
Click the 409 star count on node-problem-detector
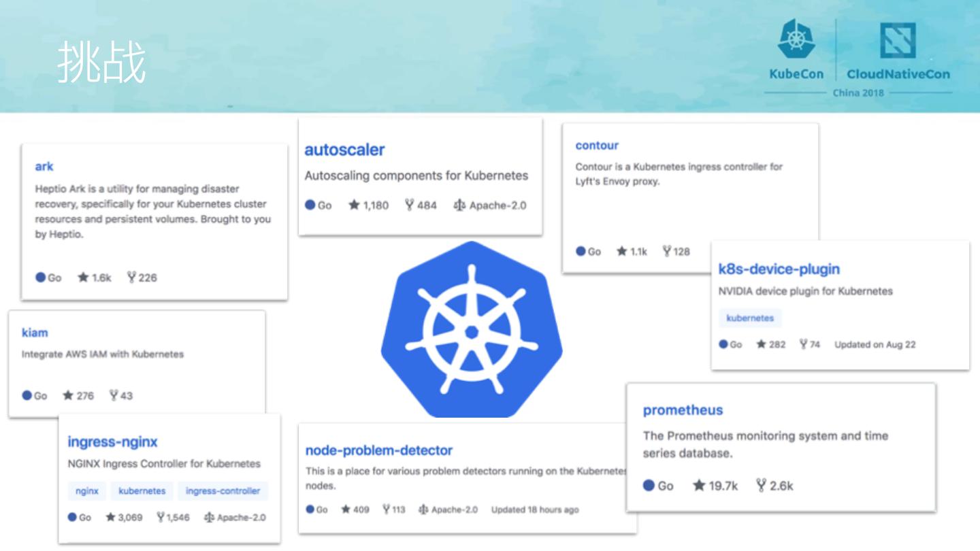coord(361,510)
